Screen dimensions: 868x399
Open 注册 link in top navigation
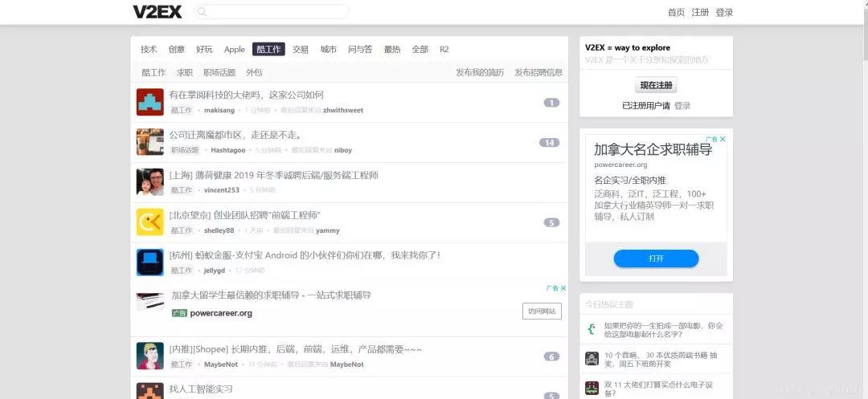tap(700, 12)
